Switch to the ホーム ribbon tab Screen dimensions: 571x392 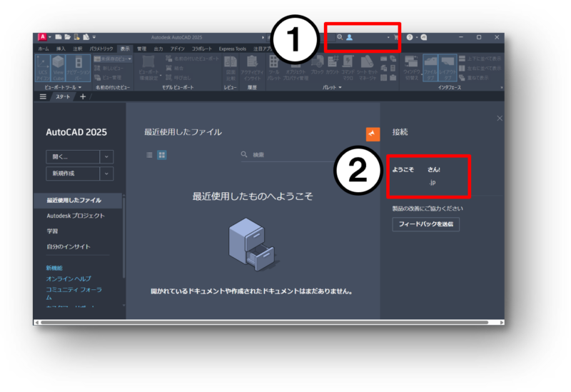pos(44,49)
